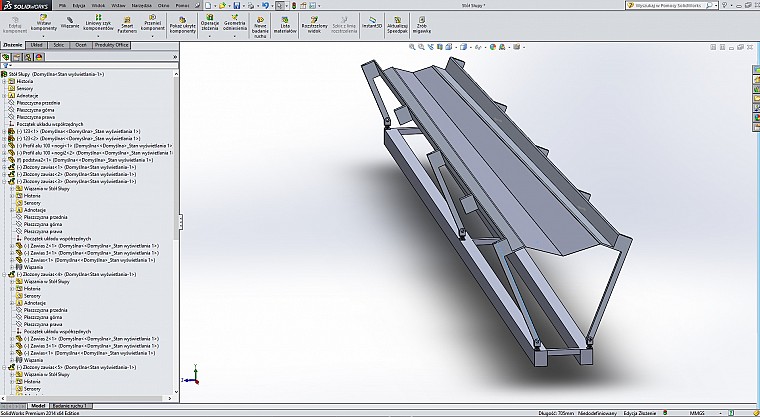Click Rozstrzelony widok tool
This screenshot has height=417, width=760.
tap(315, 24)
